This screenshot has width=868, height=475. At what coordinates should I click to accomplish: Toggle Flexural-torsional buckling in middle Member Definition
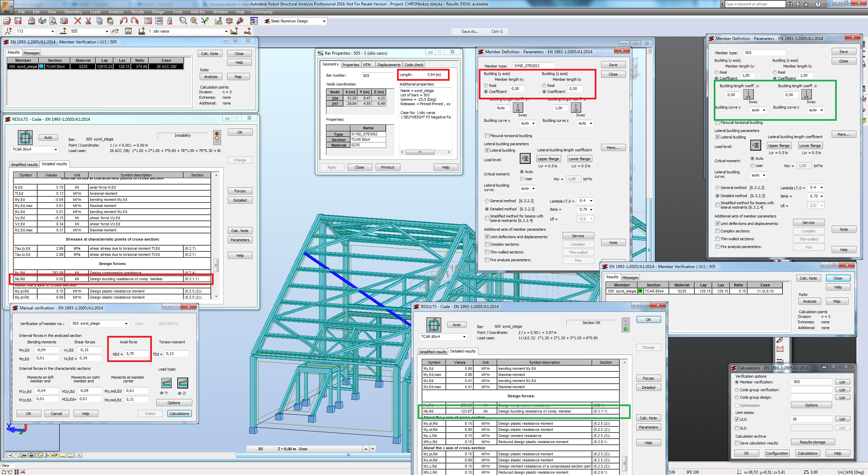coord(487,136)
